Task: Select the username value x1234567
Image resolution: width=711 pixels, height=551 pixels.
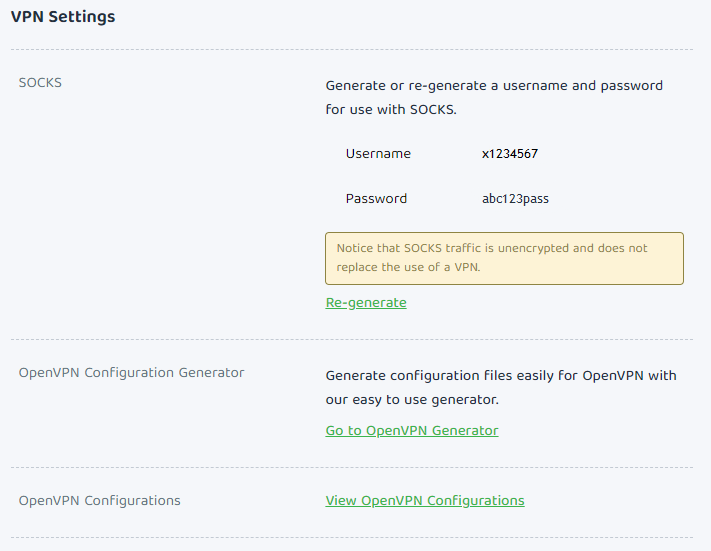Action: tap(510, 154)
